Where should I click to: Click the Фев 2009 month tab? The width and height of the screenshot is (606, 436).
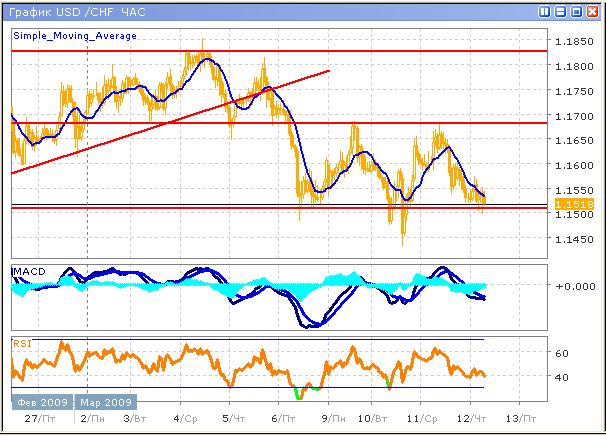(42, 402)
